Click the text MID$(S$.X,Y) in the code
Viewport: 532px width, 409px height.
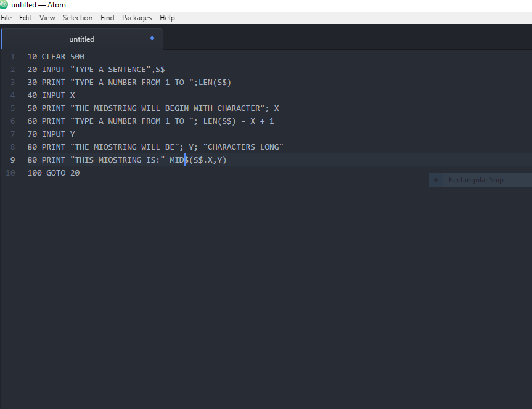click(198, 160)
